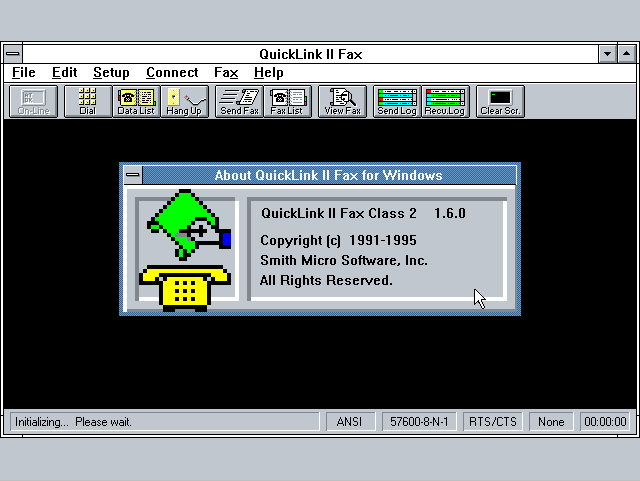Click the Hang Up toolbar icon

pyautogui.click(x=184, y=102)
